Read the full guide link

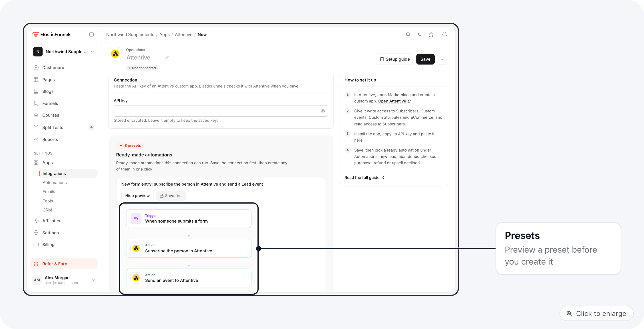[x=364, y=178]
